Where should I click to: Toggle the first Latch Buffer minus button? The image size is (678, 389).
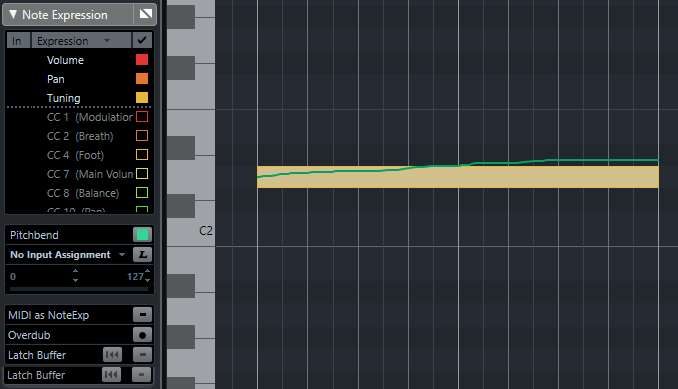pyautogui.click(x=142, y=355)
